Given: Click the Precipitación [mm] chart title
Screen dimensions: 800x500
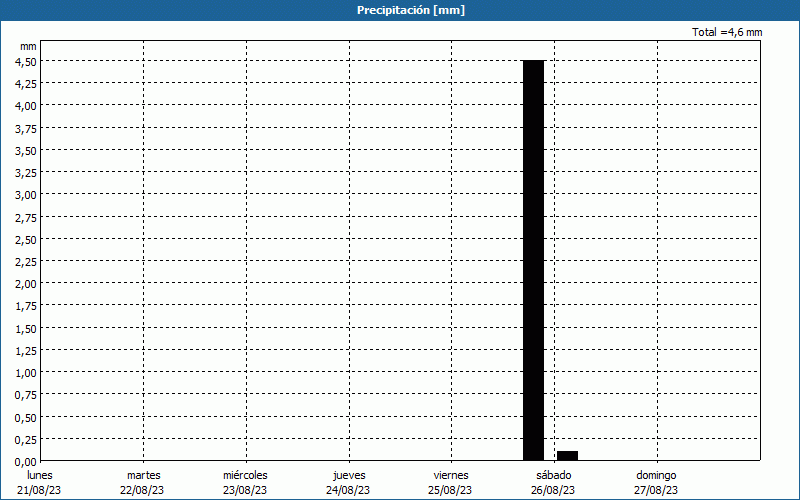Looking at the screenshot, I should (x=411, y=10).
